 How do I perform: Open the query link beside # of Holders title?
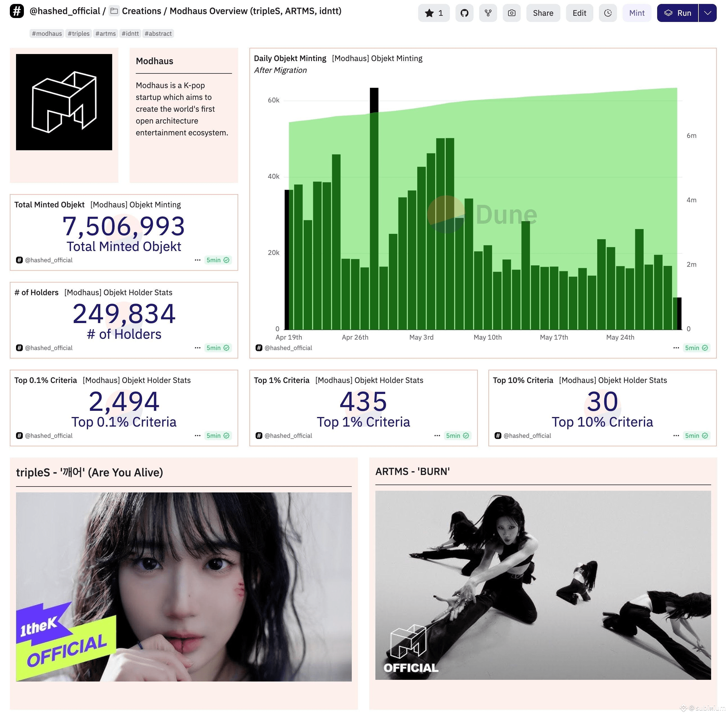118,293
